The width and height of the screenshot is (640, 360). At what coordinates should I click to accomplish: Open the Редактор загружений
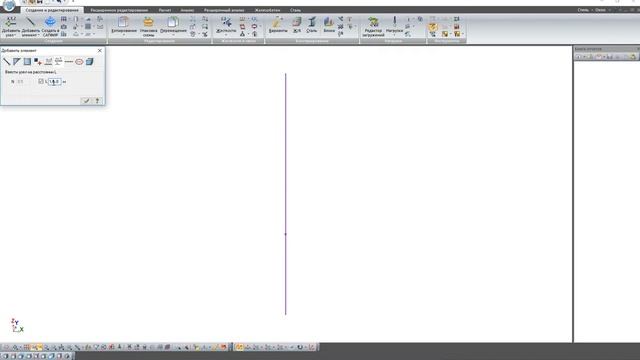(373, 27)
